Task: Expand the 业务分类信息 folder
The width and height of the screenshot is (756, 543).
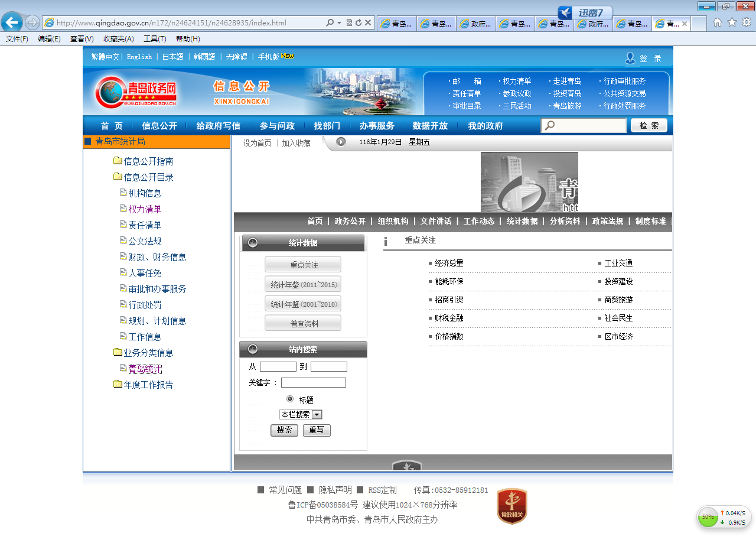Action: (118, 353)
